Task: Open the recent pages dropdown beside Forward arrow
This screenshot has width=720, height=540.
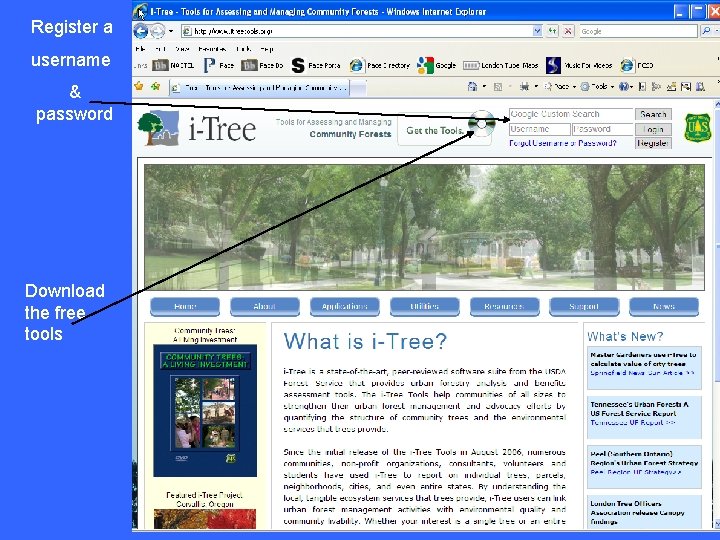Action: (171, 31)
